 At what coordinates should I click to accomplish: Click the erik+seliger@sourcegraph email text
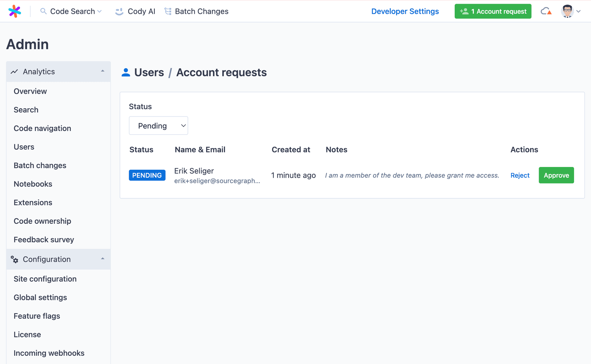point(217,181)
